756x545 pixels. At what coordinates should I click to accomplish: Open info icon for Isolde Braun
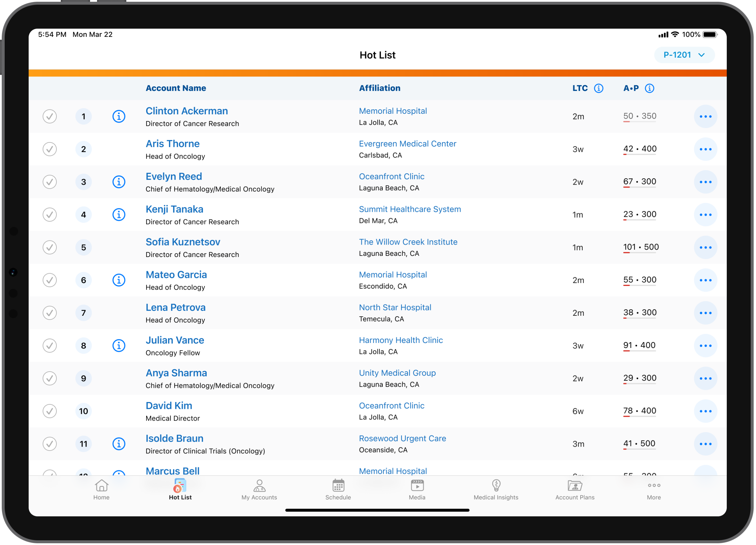point(119,445)
